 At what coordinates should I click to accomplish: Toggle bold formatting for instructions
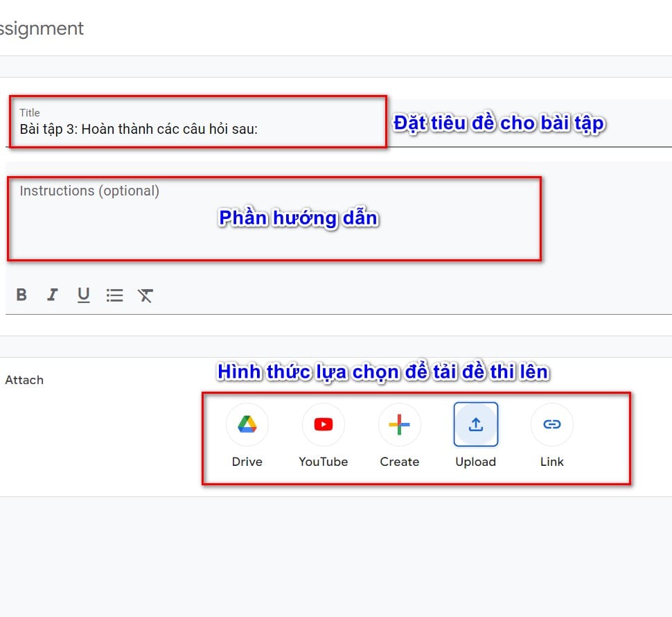[21, 295]
